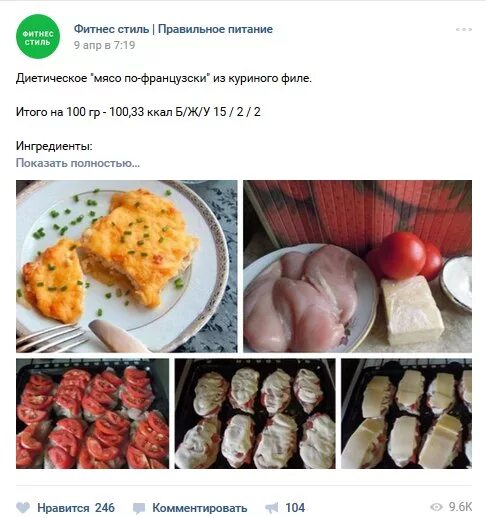Open the tomato-topped fillets tray photo

(x=92, y=413)
